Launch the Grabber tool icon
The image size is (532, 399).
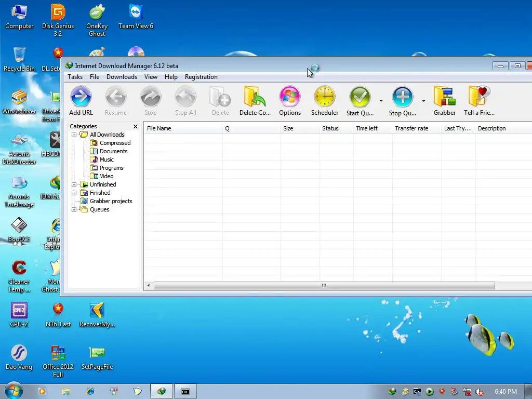point(445,100)
